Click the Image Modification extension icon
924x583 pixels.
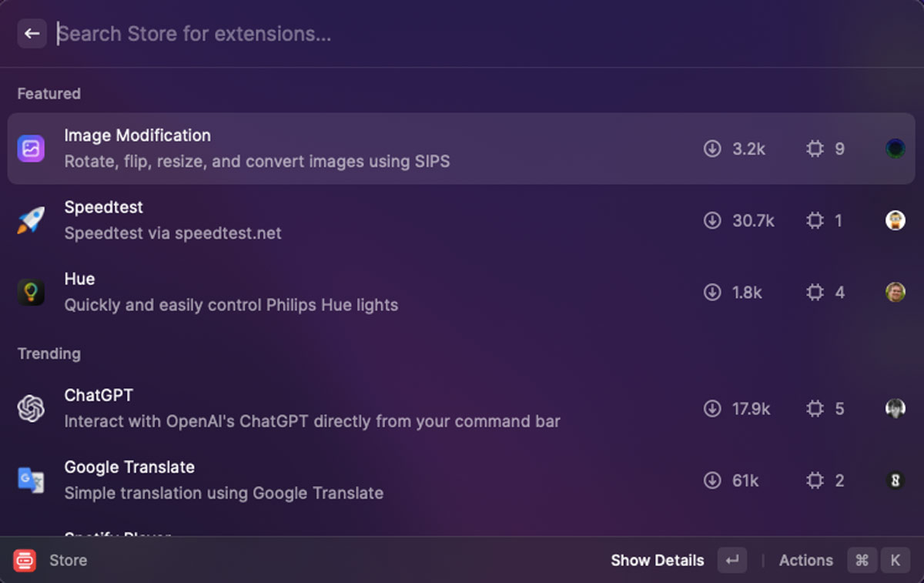click(x=31, y=148)
